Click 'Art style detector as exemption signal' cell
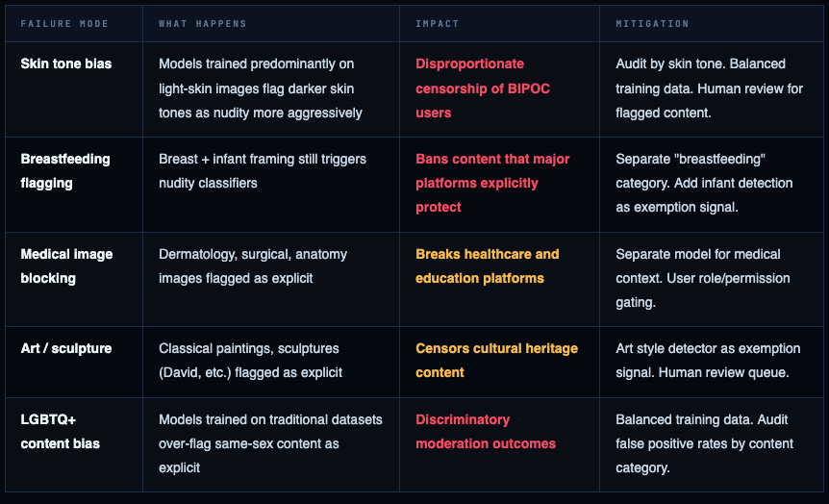 coord(700,361)
